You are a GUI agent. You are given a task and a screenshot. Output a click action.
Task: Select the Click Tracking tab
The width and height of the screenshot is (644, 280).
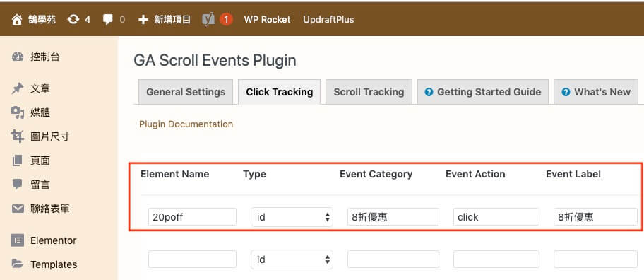click(x=280, y=92)
